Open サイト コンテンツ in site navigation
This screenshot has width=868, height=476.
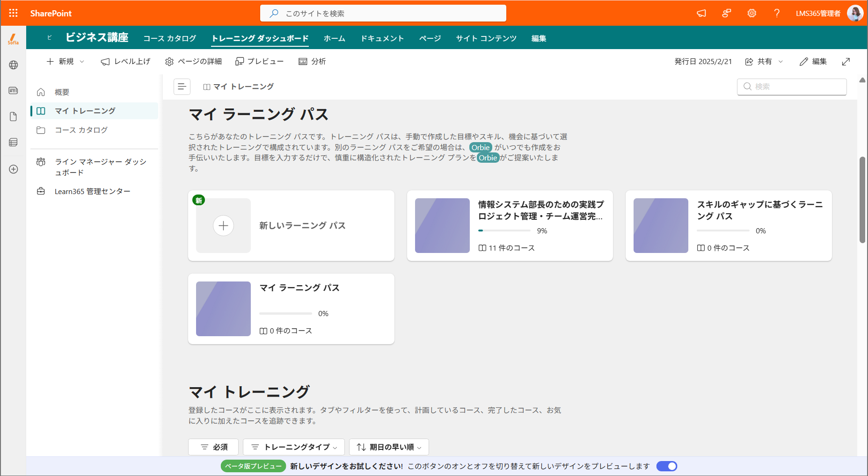(x=486, y=38)
